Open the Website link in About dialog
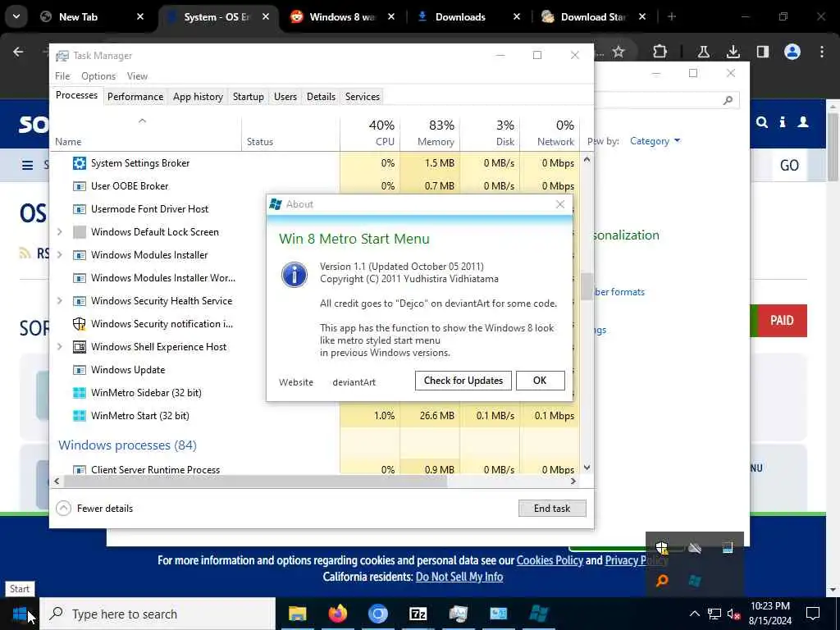 [295, 382]
